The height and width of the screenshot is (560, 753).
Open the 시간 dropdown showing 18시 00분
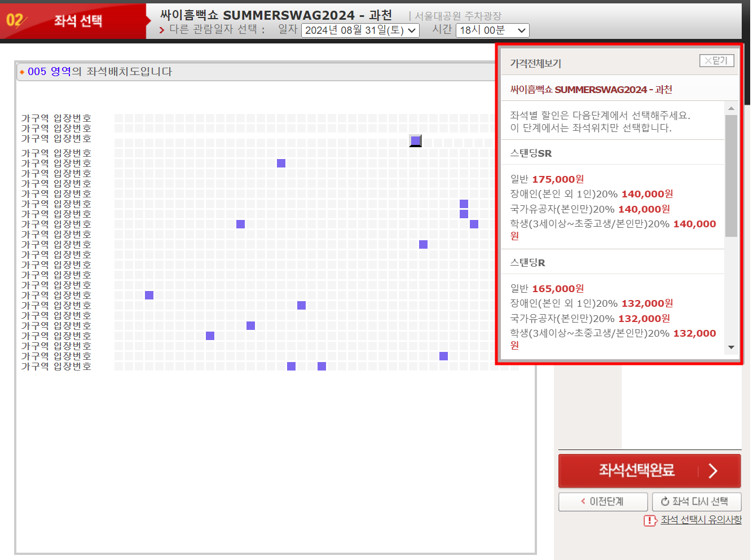tap(492, 30)
